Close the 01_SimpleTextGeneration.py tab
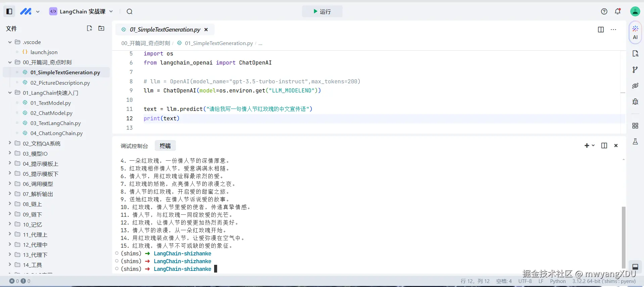644x287 pixels. (x=206, y=30)
